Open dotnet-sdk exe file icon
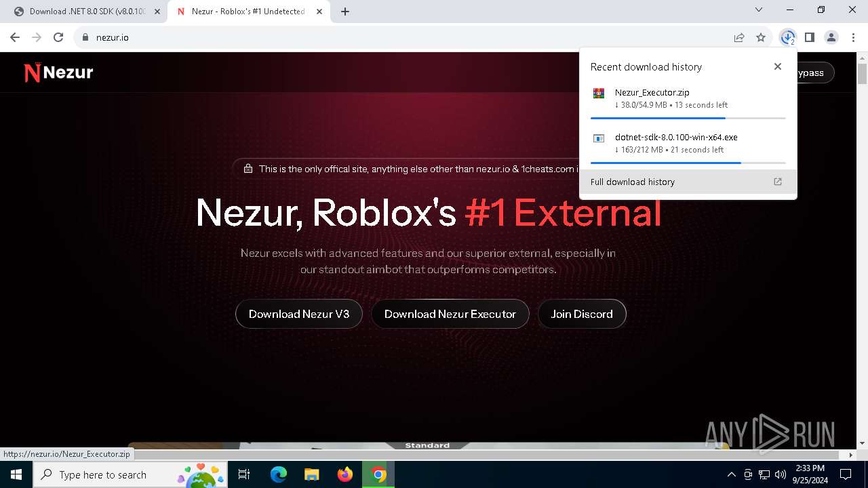Viewport: 868px width, 488px height. (599, 138)
